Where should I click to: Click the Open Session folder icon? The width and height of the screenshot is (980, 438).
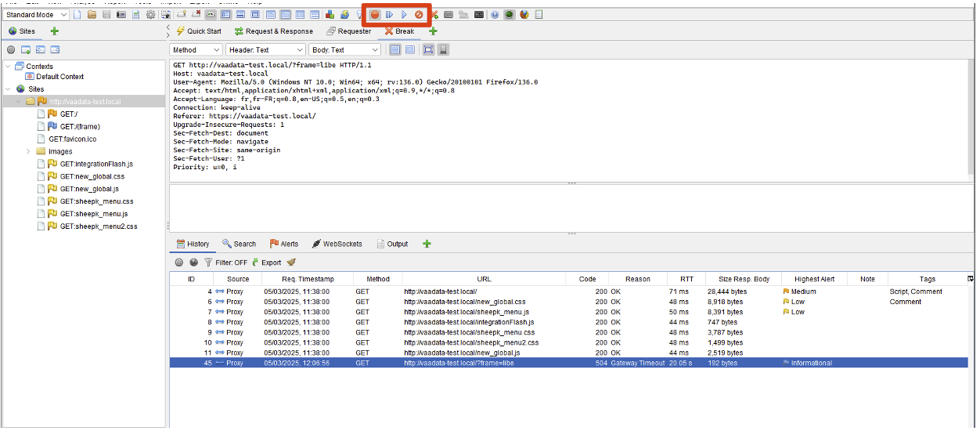[x=92, y=15]
